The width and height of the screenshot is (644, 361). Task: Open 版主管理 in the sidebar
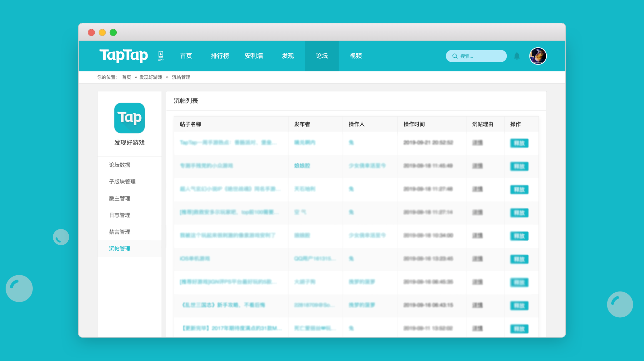[x=120, y=199]
